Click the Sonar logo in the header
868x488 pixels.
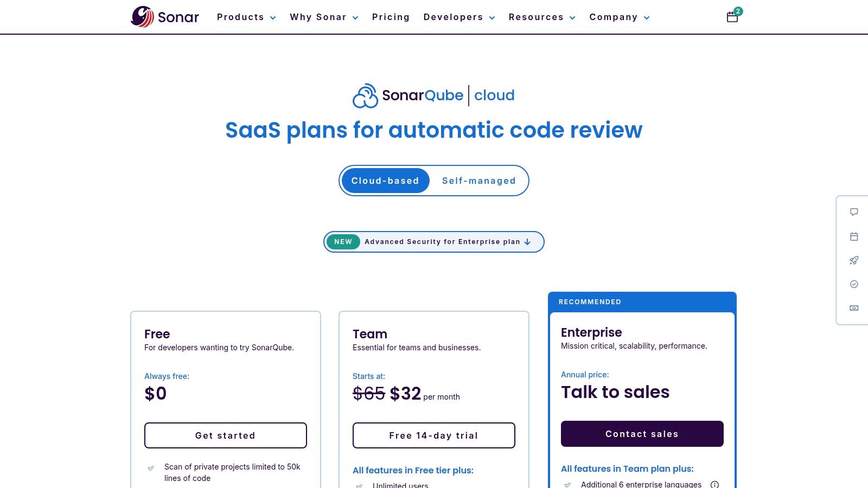click(x=164, y=17)
